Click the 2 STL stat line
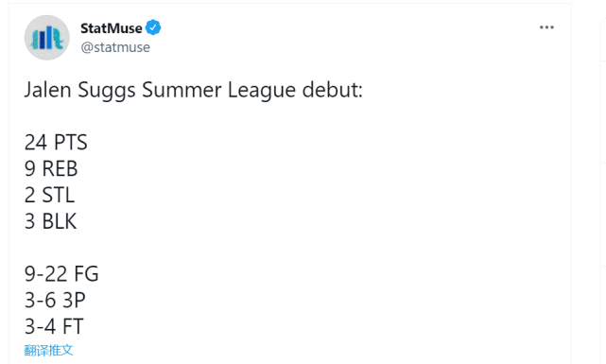Screen dimensions: 606x364 click(49, 195)
